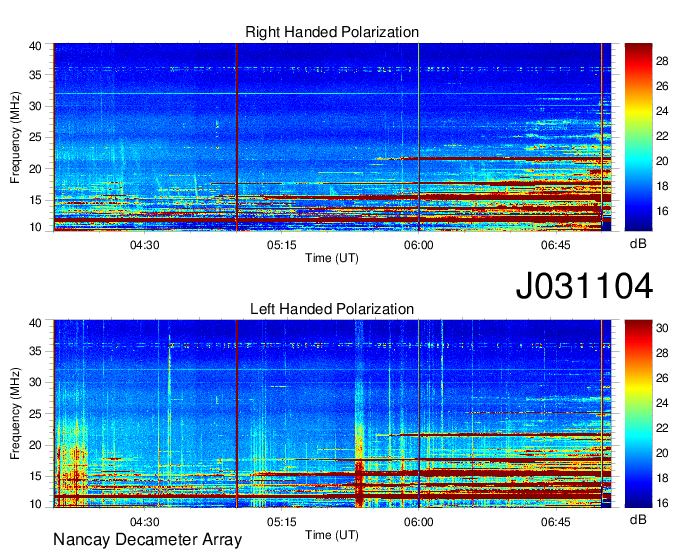
Task: Click 15 MHz tick on left-handed plot
Action: 36,477
